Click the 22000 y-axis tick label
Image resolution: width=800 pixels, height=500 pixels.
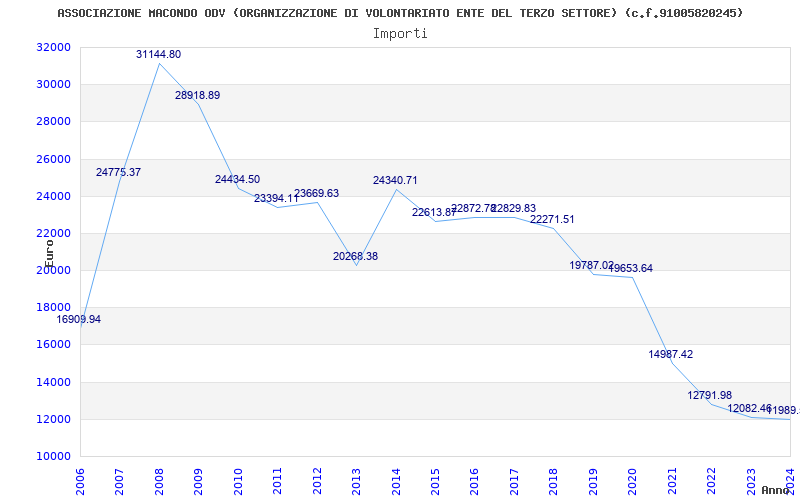coord(53,234)
